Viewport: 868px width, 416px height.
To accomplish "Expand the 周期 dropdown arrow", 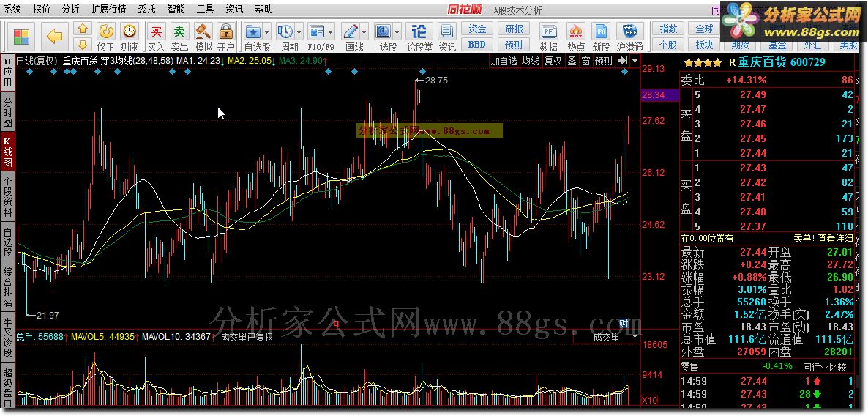I will tap(299, 31).
